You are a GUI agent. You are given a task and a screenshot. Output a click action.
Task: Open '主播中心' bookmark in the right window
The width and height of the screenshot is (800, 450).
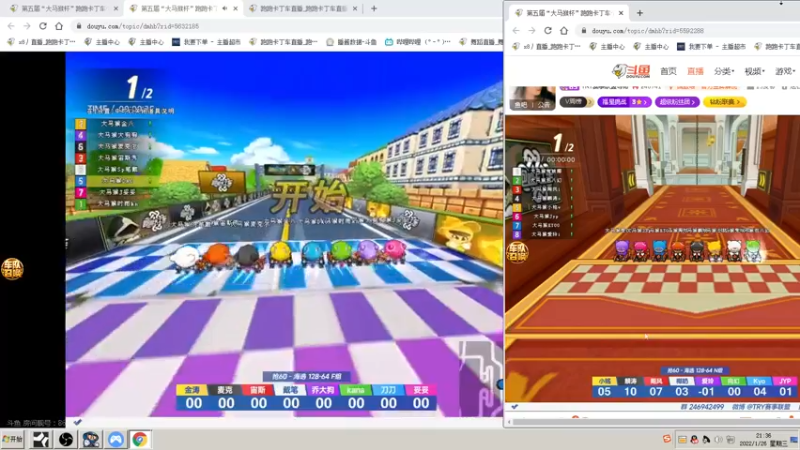point(607,46)
